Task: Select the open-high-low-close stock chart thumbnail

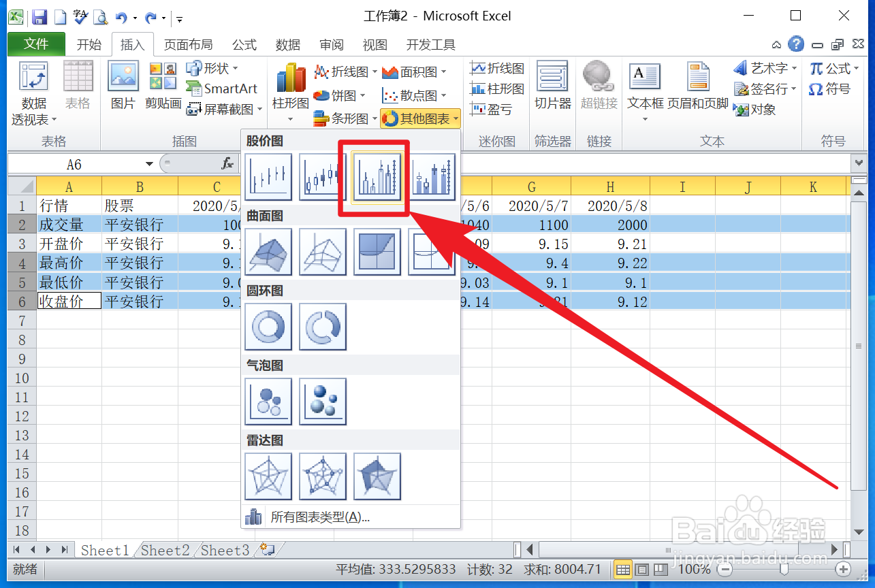Action: coord(323,178)
